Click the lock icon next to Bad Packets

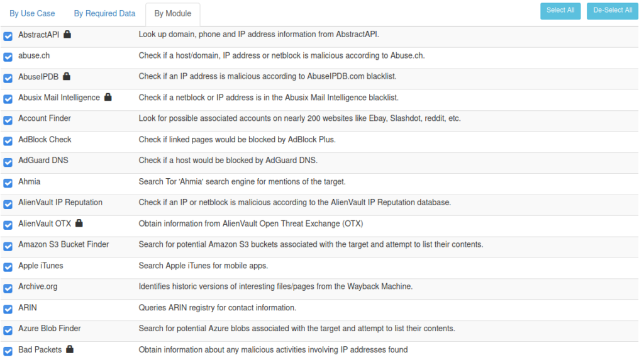(x=70, y=349)
